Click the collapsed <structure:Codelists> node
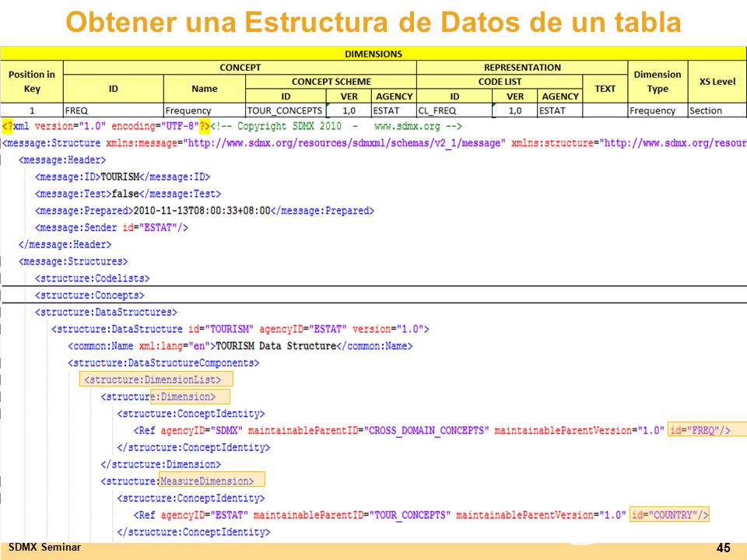The height and width of the screenshot is (560, 747). point(93,278)
